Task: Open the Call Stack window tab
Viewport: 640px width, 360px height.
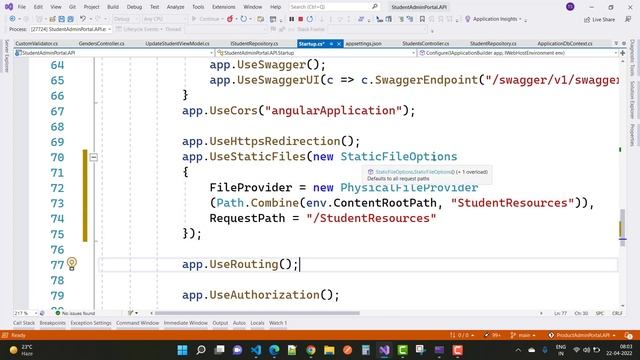Action: (24, 323)
